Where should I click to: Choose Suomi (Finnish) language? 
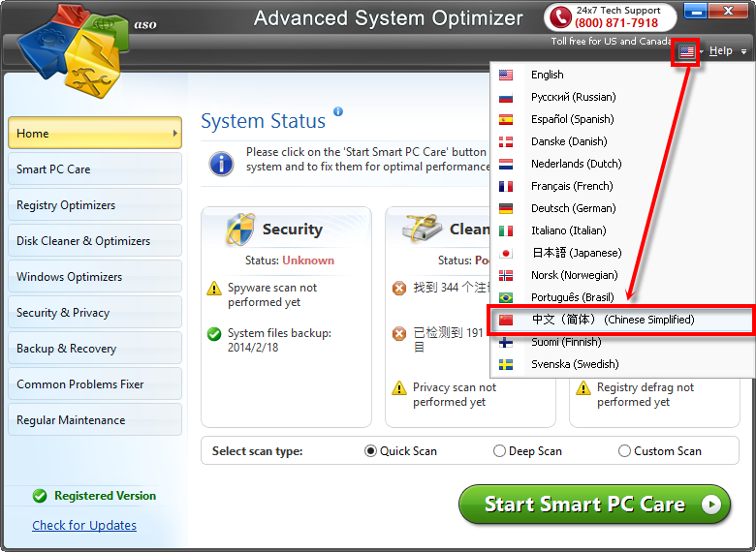[622, 342]
